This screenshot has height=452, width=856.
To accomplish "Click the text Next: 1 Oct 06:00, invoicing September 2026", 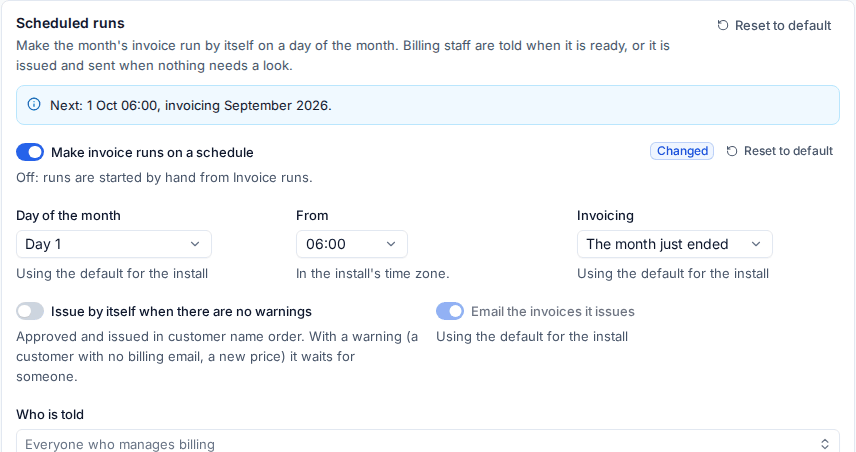I will [191, 105].
